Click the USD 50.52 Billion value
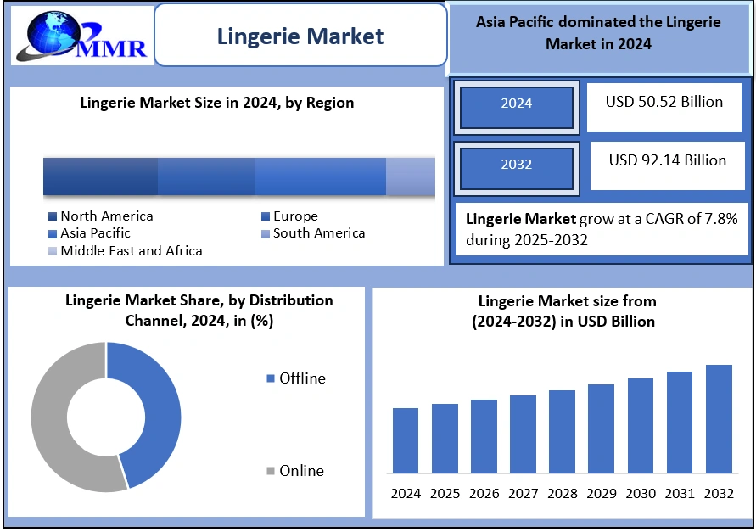The width and height of the screenshot is (756, 532). click(664, 103)
